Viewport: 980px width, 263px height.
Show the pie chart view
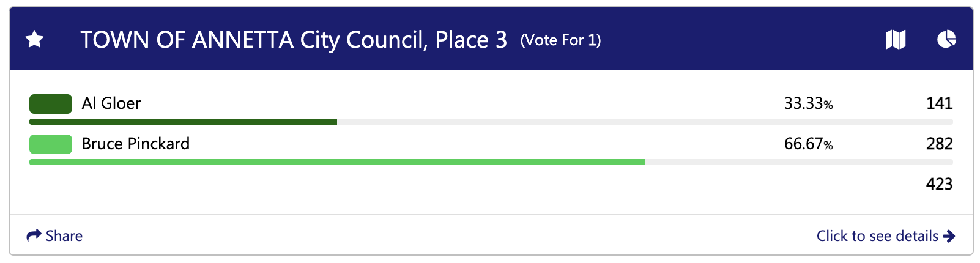click(946, 39)
